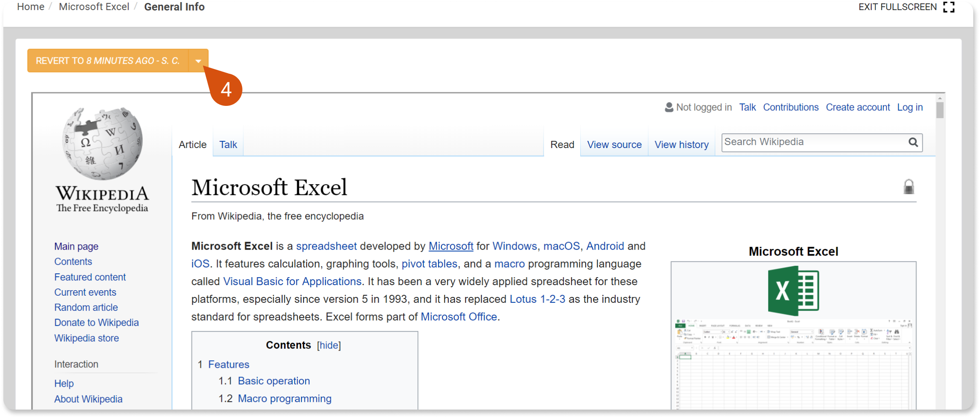Jump to Macro programming section
The image size is (980, 418).
tap(285, 399)
